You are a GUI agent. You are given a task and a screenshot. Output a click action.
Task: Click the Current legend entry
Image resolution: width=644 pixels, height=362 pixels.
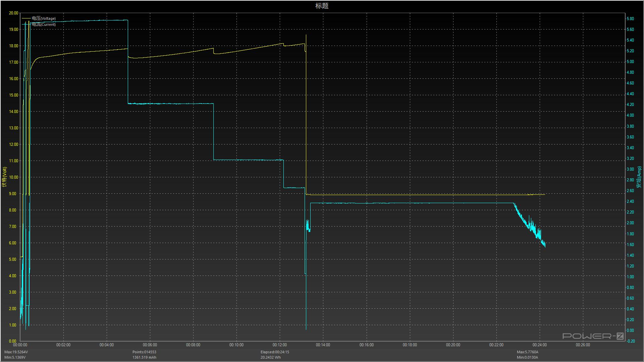point(44,24)
